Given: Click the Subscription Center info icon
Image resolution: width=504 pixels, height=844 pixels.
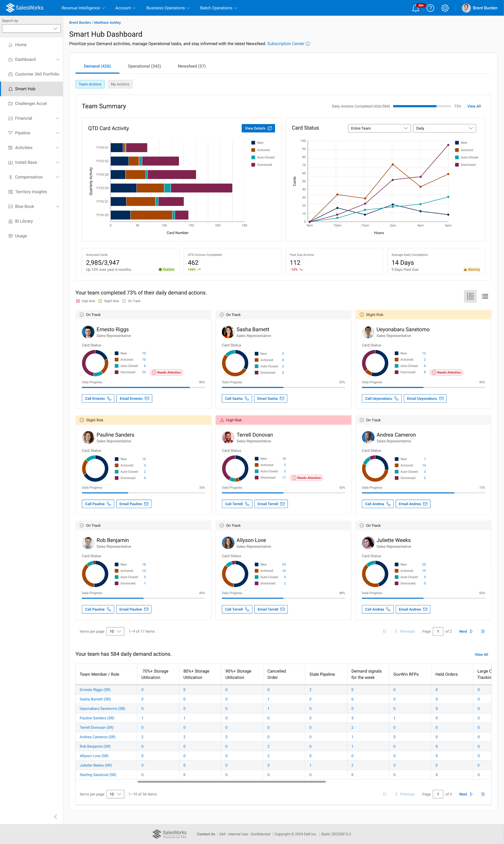Looking at the screenshot, I should [308, 44].
